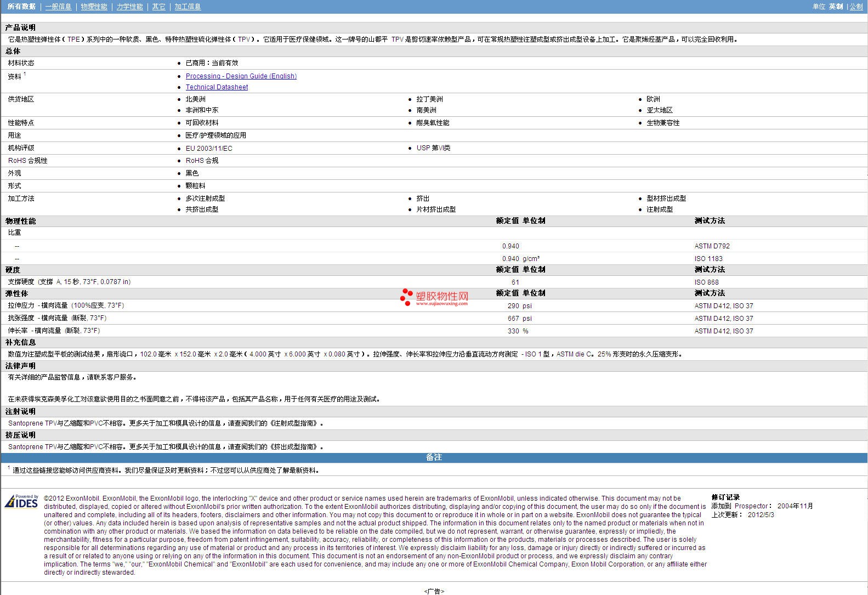Click the 法律声明 section header
The width and height of the screenshot is (868, 595).
point(20,366)
